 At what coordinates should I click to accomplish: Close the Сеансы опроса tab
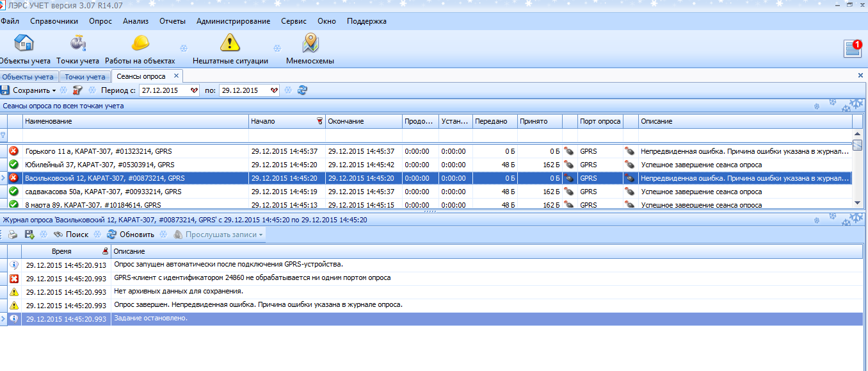tap(177, 76)
